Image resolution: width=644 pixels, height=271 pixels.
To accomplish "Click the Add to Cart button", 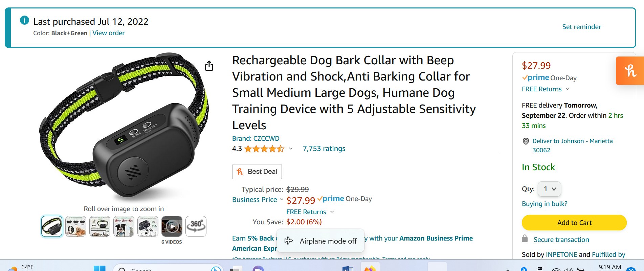I will [574, 223].
